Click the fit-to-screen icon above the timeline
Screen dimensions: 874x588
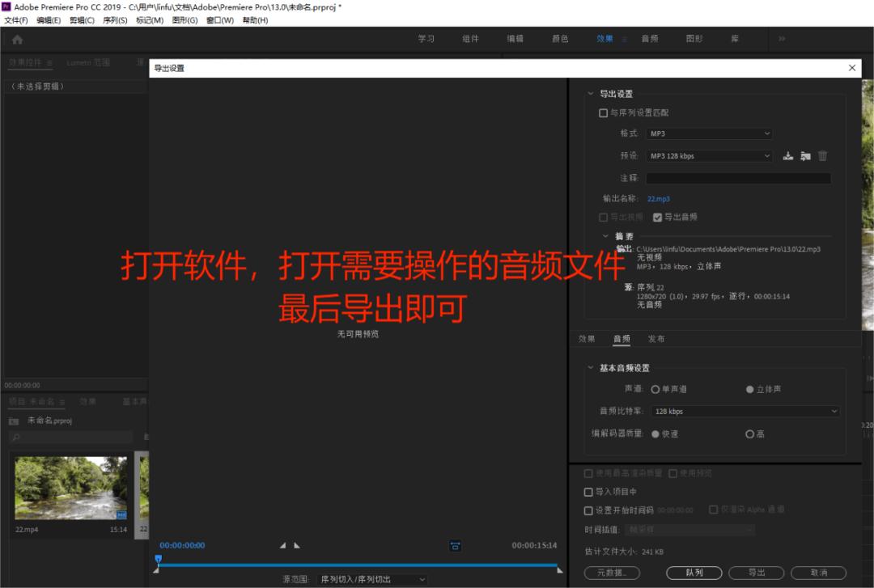click(x=454, y=546)
